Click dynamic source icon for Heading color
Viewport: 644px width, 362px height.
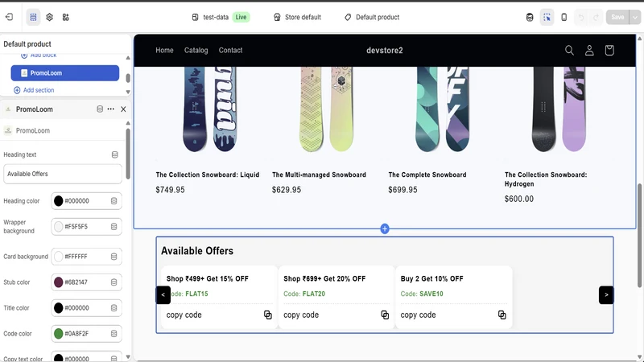click(x=114, y=201)
